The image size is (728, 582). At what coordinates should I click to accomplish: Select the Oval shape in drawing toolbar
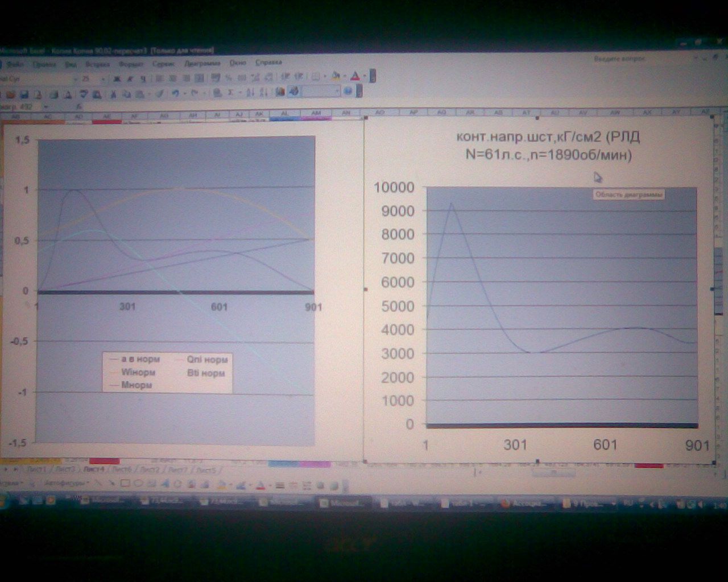[x=138, y=484]
